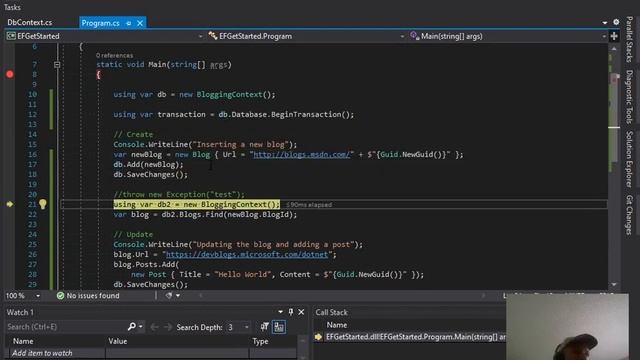The height and width of the screenshot is (360, 640).
Task: Click line 10 BloggingContext declaration
Action: click(x=194, y=95)
